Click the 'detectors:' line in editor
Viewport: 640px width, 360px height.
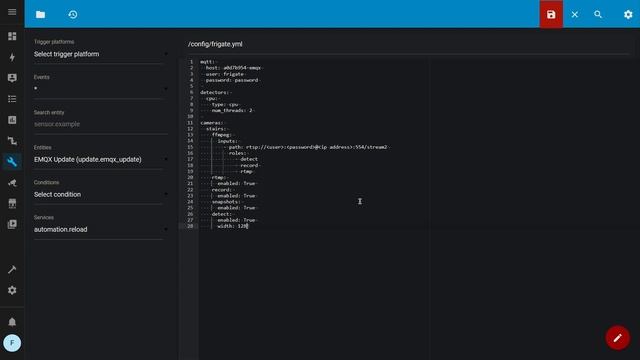coord(216,93)
